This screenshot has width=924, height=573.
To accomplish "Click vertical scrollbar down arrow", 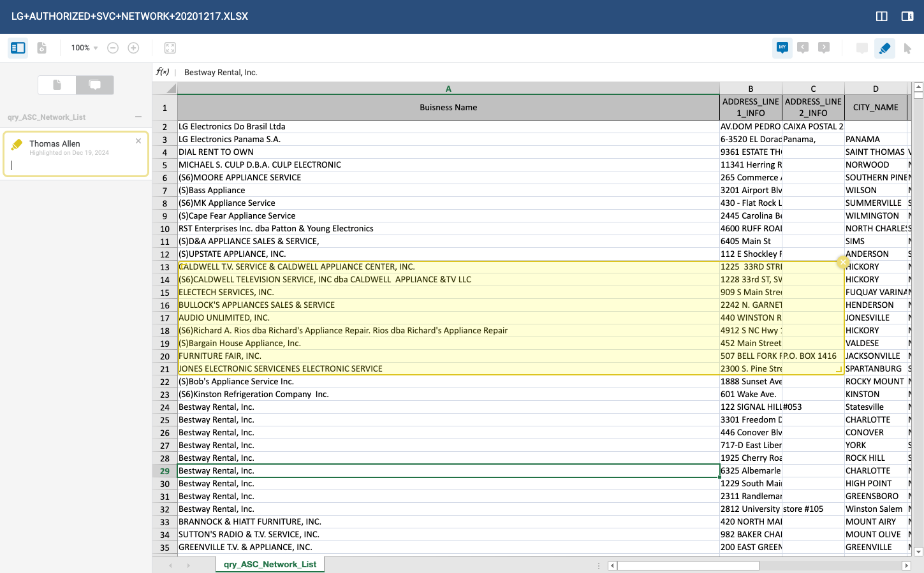I will [919, 552].
